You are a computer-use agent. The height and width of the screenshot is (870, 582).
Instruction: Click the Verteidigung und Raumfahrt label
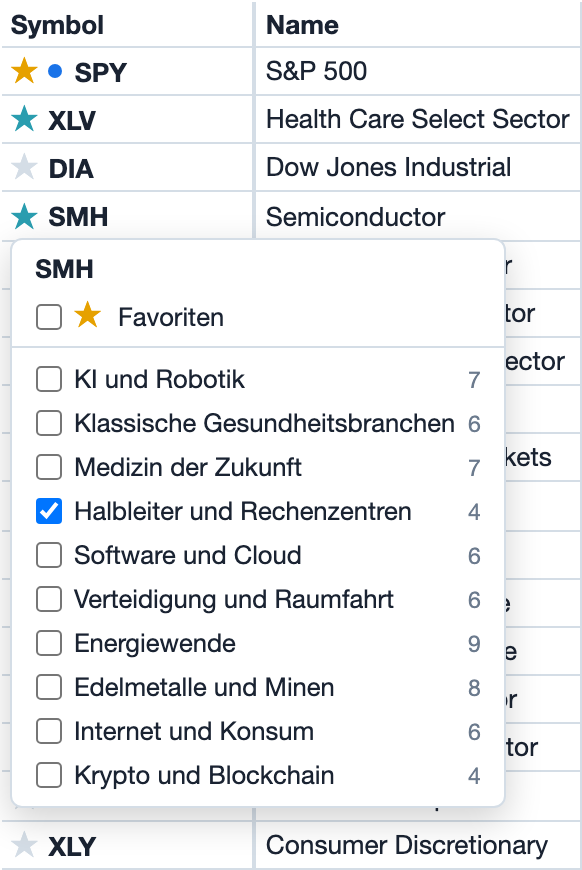(x=234, y=599)
